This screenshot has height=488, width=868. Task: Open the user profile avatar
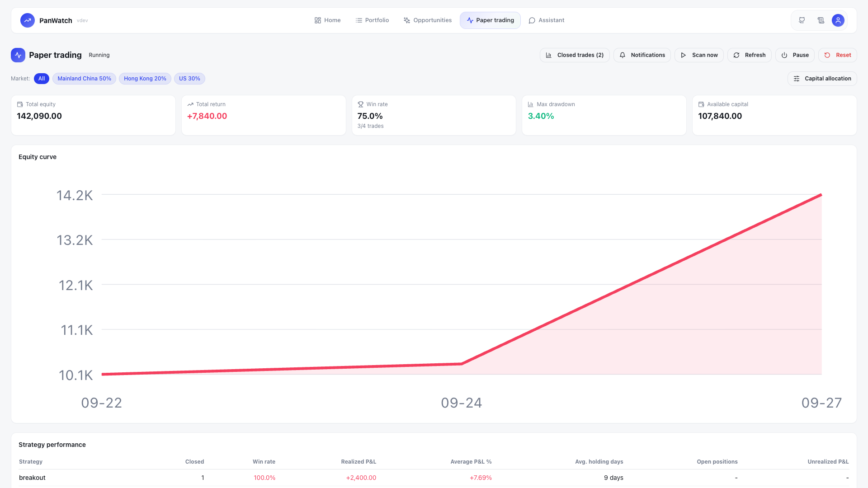tap(838, 20)
